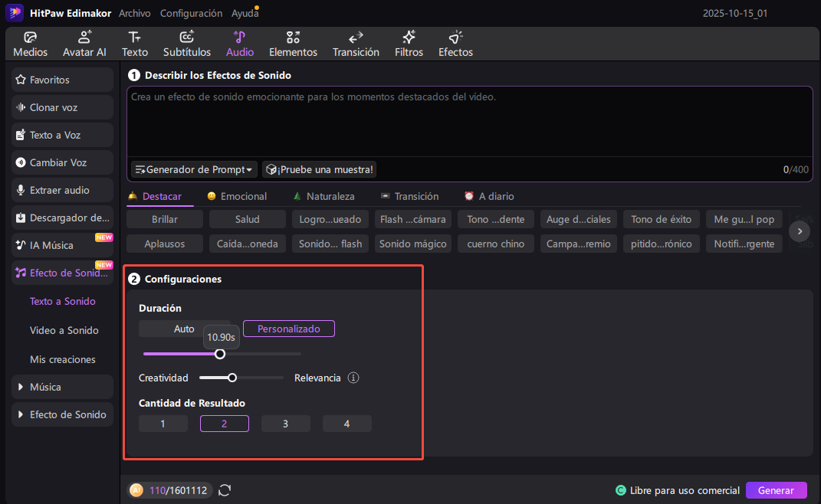
Task: Open the Generador de Prompt dropdown
Action: [194, 169]
